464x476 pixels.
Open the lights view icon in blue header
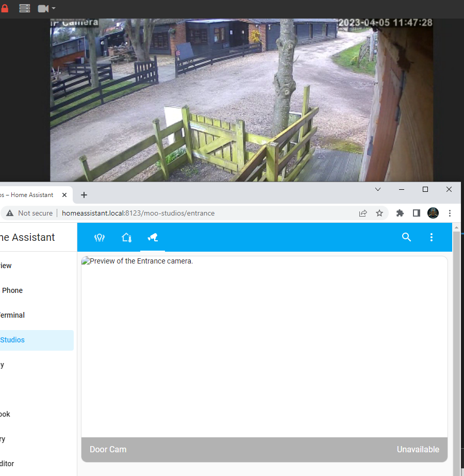point(100,238)
